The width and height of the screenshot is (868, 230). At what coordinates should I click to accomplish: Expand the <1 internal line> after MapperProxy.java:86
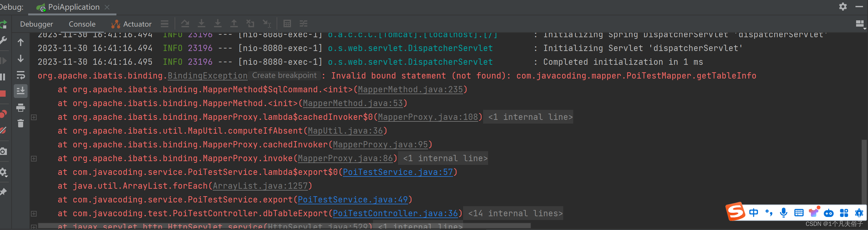tap(443, 158)
